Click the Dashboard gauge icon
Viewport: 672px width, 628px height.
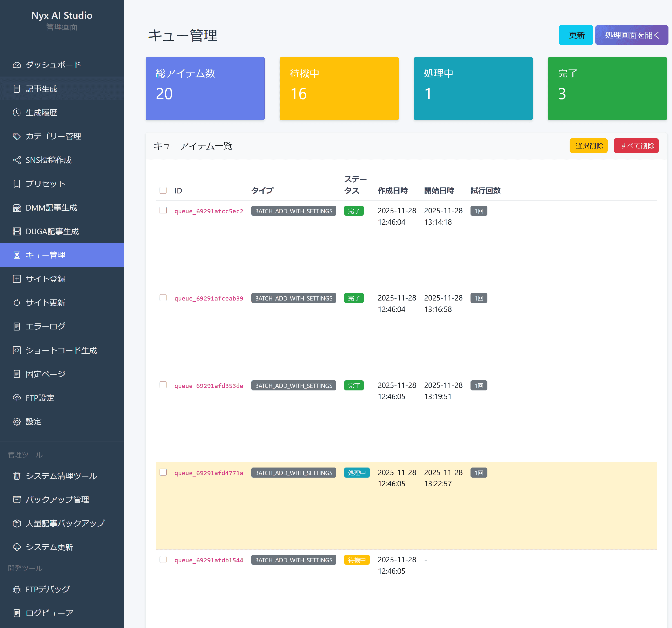coord(17,65)
